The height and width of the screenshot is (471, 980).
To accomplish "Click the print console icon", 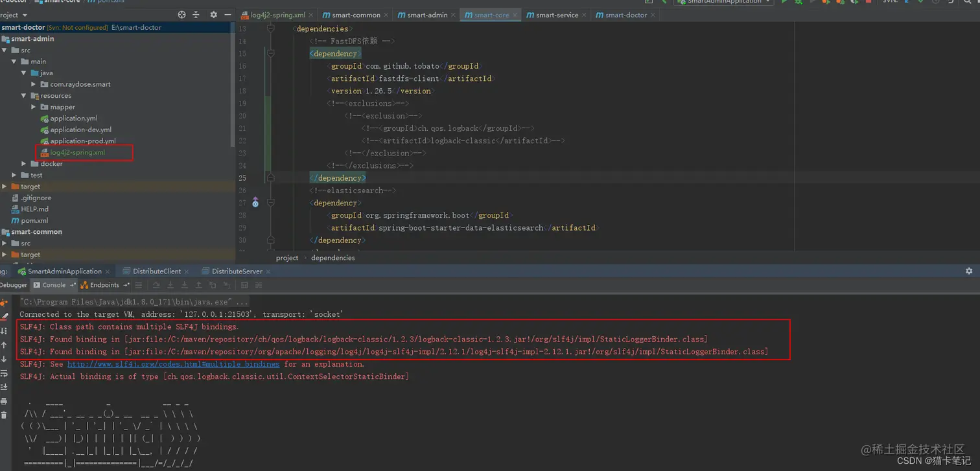I will [x=4, y=401].
